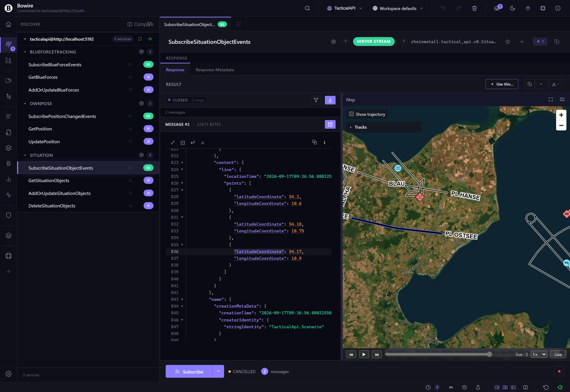Click the search icon in top bar
The height and width of the screenshot is (392, 570).
tap(307, 8)
